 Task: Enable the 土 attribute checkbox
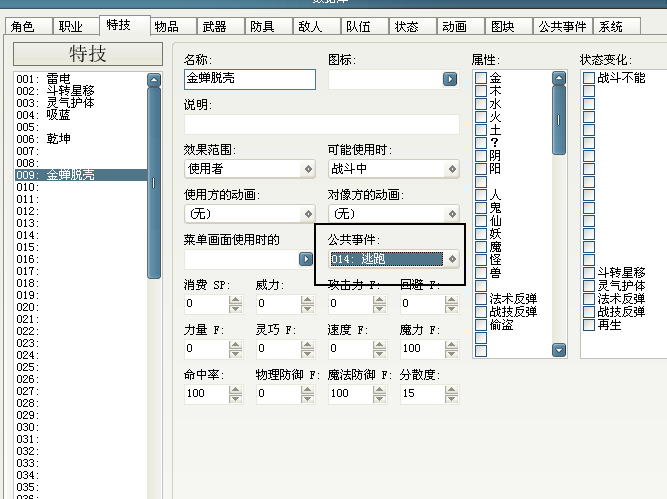click(x=481, y=130)
